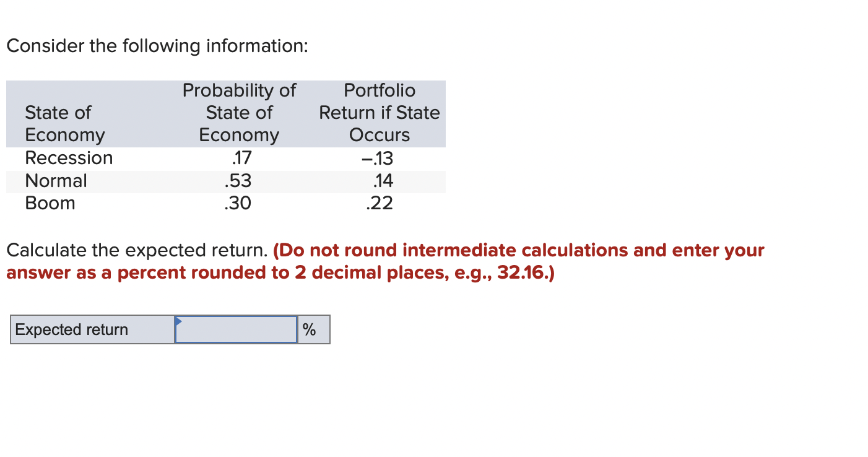868x457 pixels.
Task: Click the Portfolio Return if State Occurs header
Action: [379, 112]
